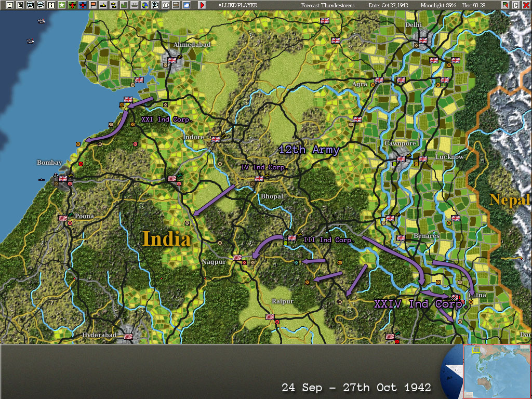532x399 pixels.
Task: Click the world minimap thumbnail
Action: coord(497,371)
